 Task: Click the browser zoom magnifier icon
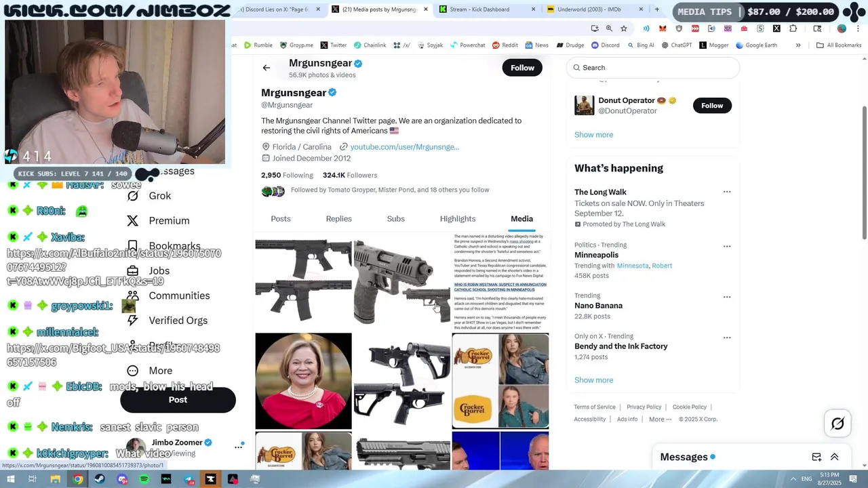pos(609,28)
